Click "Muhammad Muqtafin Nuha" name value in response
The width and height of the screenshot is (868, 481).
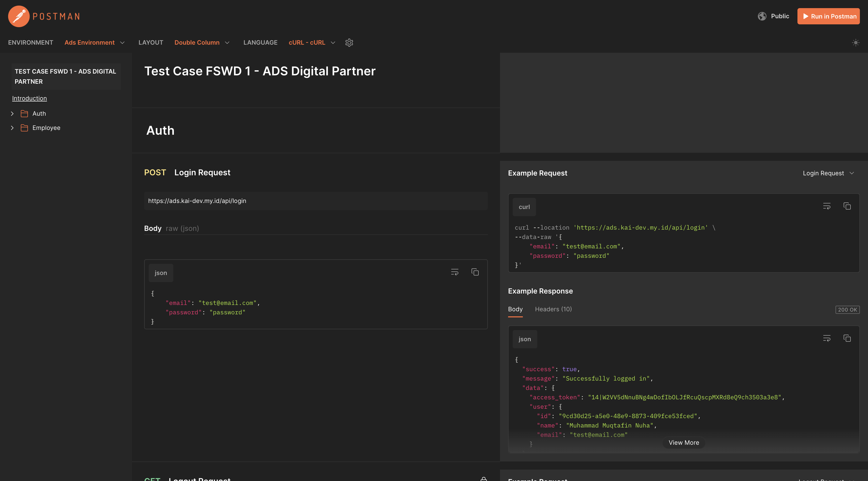(610, 425)
